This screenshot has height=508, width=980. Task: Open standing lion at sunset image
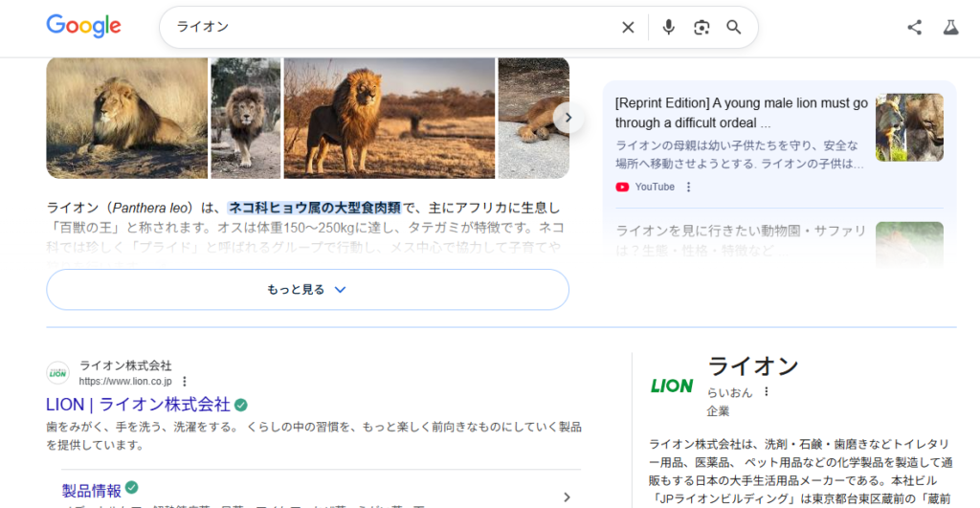tap(389, 118)
